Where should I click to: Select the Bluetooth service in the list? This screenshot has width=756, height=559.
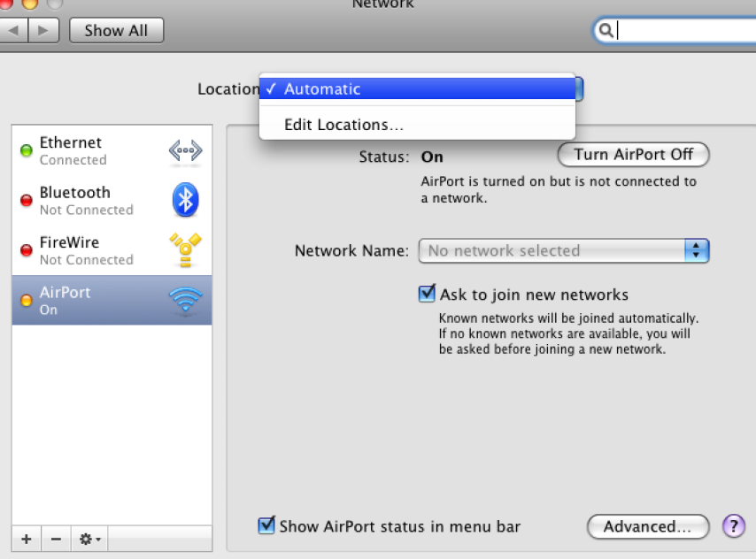coord(112,200)
